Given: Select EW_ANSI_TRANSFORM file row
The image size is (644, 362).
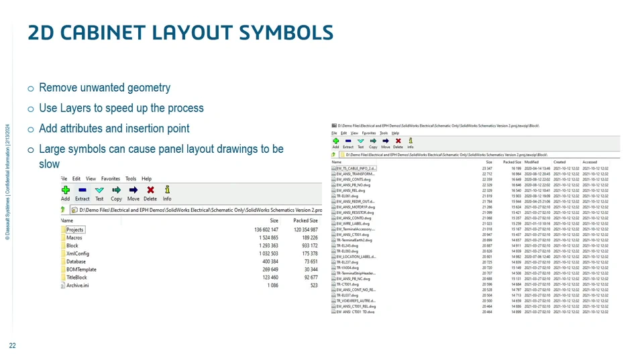Looking at the screenshot, I should [470, 174].
